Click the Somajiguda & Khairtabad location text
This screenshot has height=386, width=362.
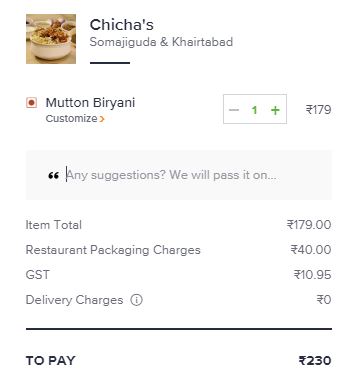click(x=161, y=42)
